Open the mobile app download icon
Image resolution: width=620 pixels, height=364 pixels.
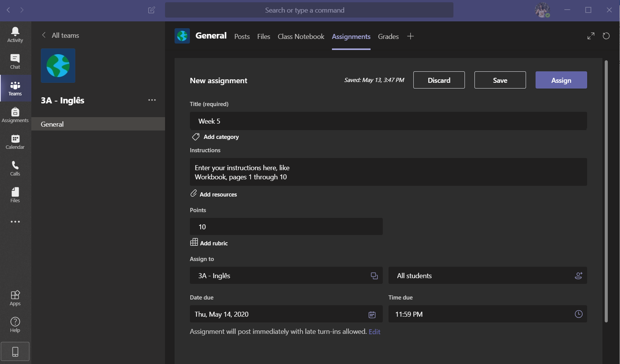click(15, 351)
